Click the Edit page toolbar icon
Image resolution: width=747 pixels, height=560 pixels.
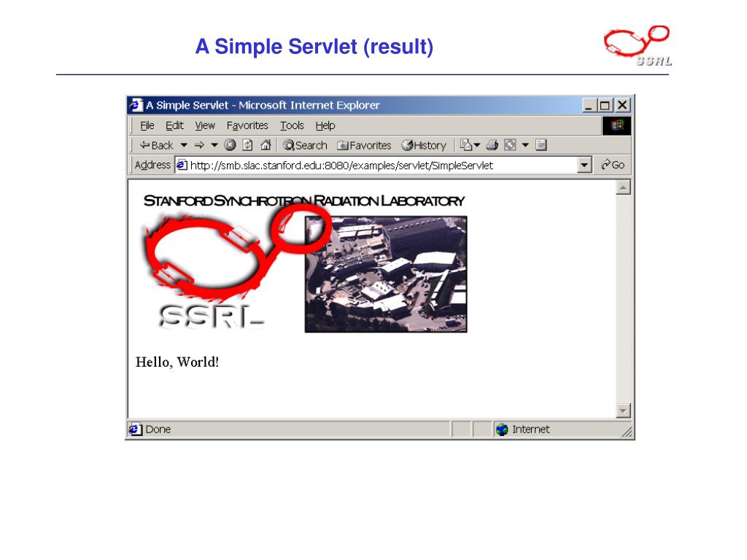510,145
